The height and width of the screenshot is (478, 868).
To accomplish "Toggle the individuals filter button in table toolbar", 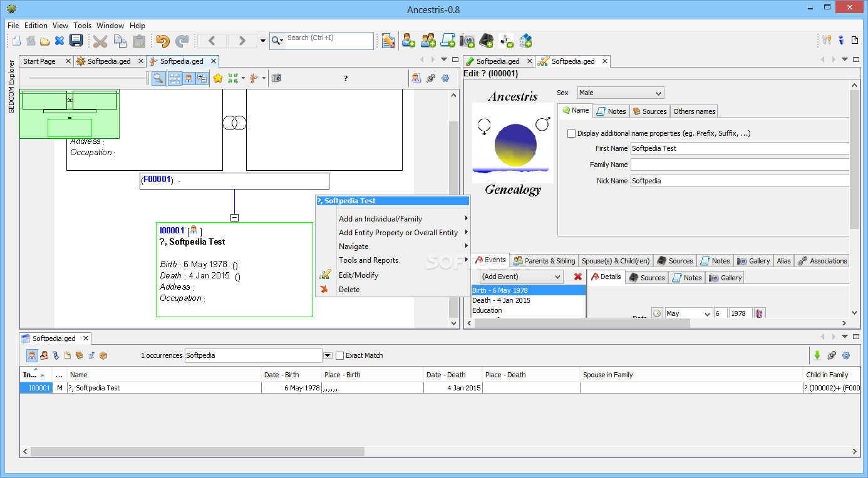I will click(32, 355).
